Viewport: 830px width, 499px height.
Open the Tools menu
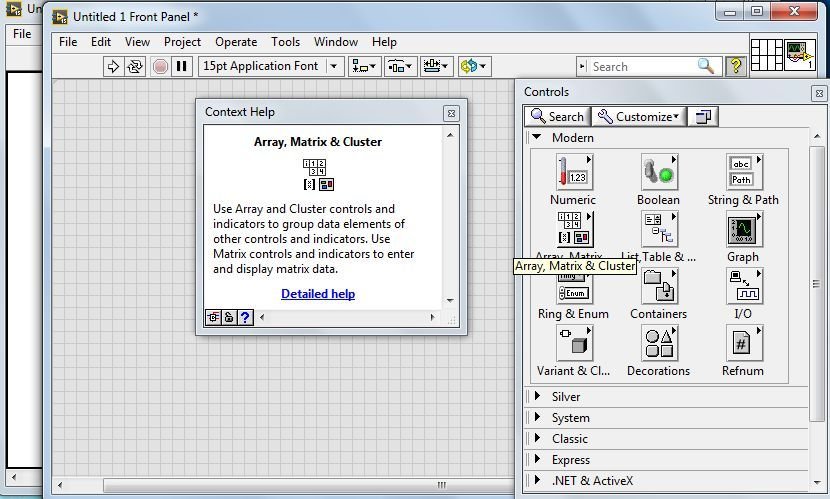[285, 42]
